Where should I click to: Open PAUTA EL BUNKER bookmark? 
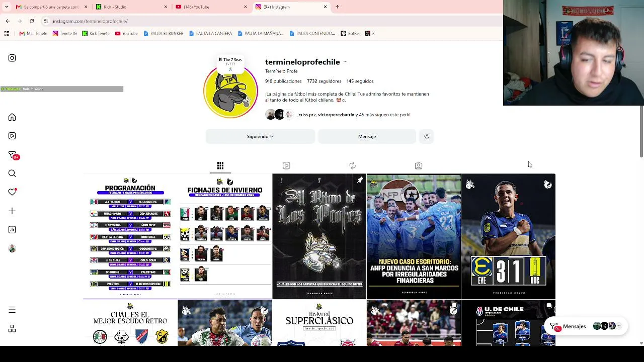[x=164, y=33]
